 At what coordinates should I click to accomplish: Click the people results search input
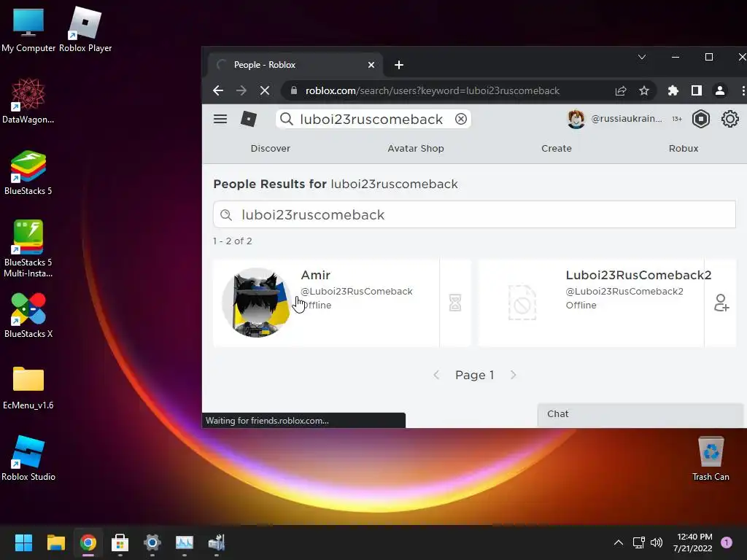tap(474, 215)
